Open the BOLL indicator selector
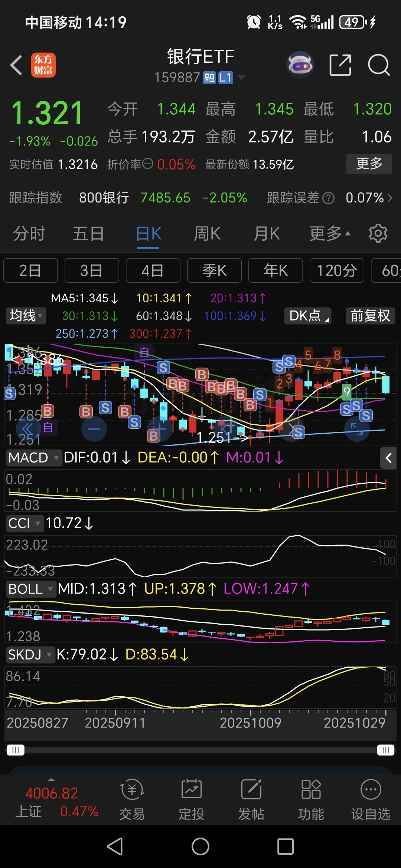The width and height of the screenshot is (401, 868). (31, 589)
